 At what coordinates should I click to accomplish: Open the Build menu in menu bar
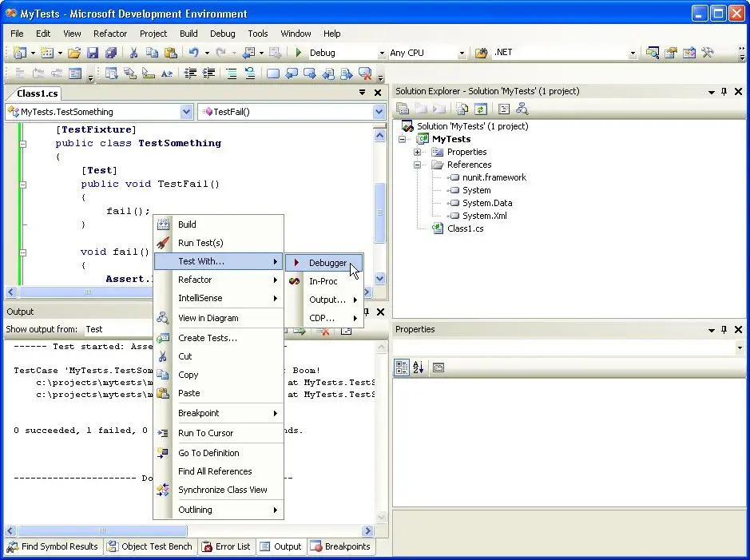(188, 34)
